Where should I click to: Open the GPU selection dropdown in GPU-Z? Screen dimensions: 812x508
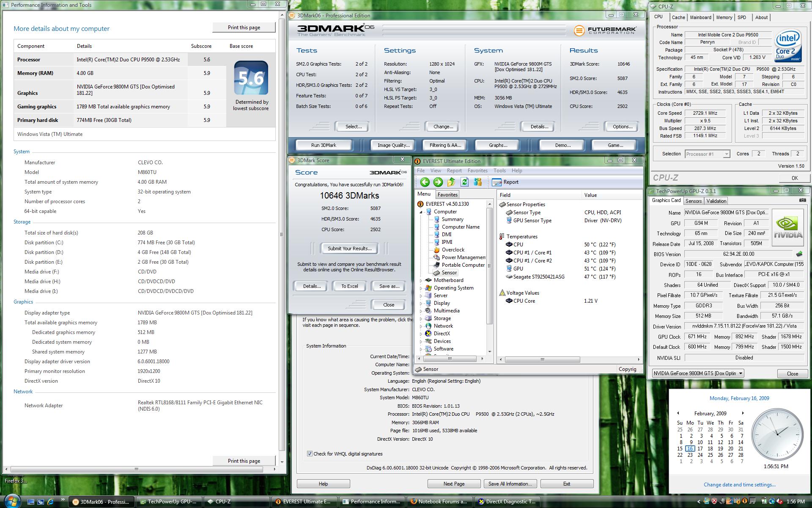pyautogui.click(x=698, y=373)
